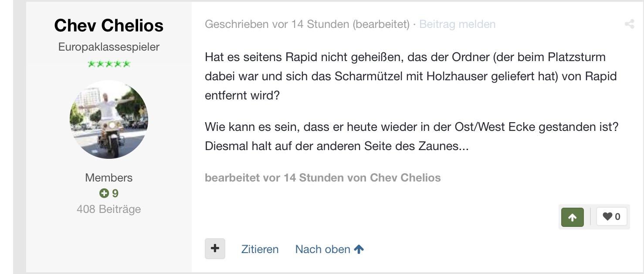Click the plus multi-quote button

[x=215, y=249]
